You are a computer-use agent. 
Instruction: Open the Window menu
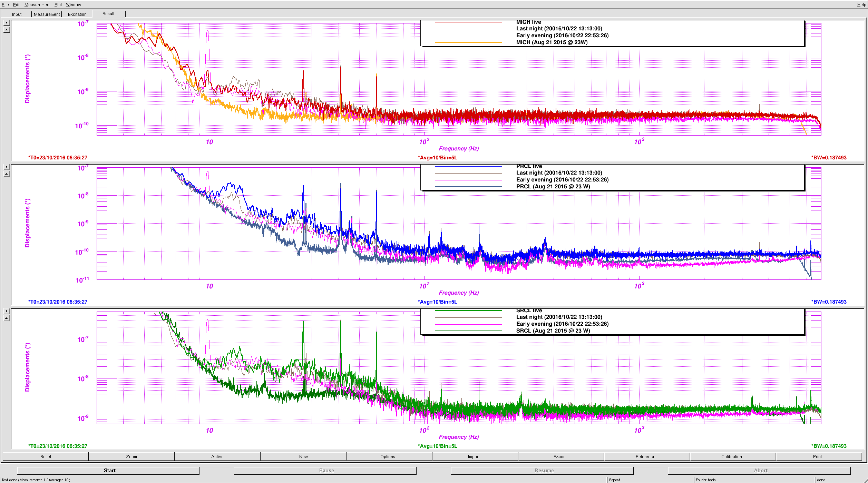tap(74, 4)
